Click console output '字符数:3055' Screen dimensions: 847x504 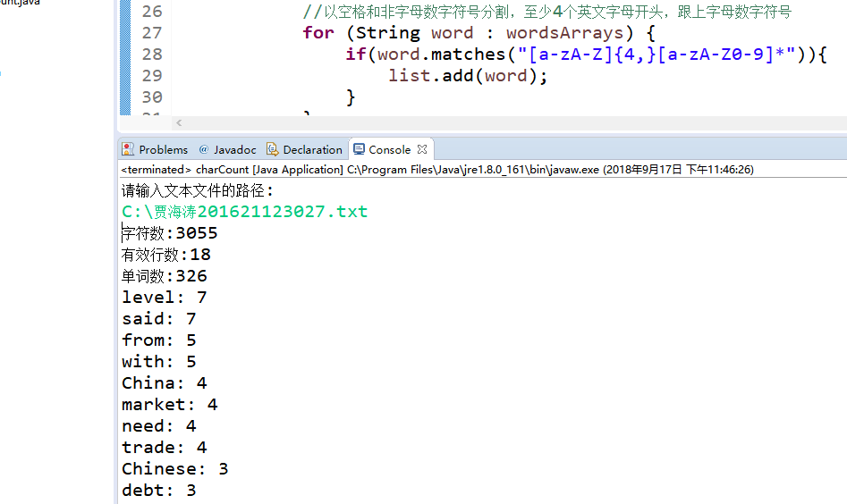169,233
